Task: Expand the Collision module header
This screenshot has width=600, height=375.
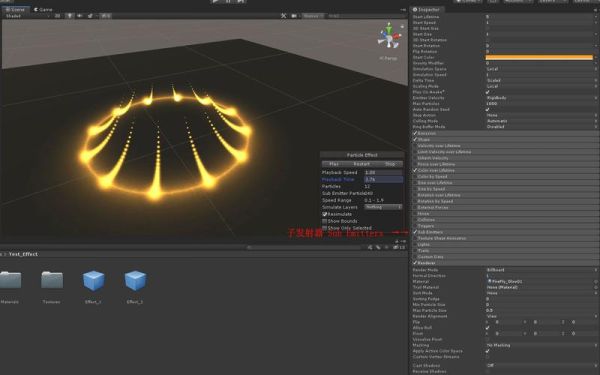Action: point(505,220)
